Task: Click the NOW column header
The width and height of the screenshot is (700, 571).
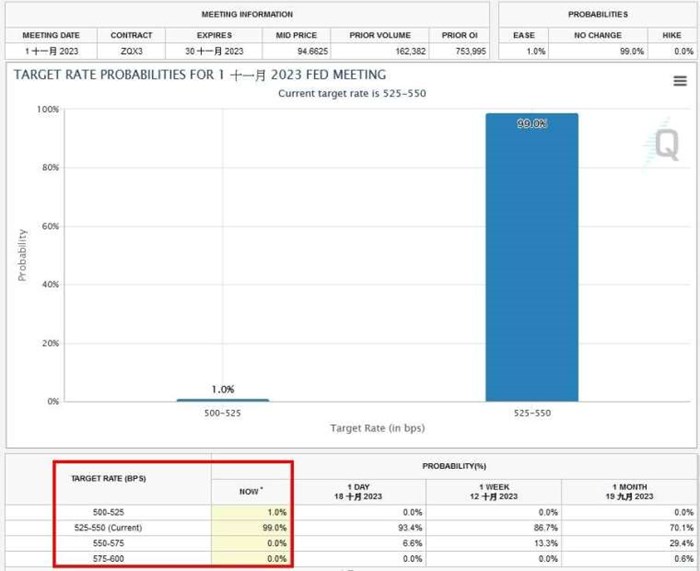Action: pos(252,491)
